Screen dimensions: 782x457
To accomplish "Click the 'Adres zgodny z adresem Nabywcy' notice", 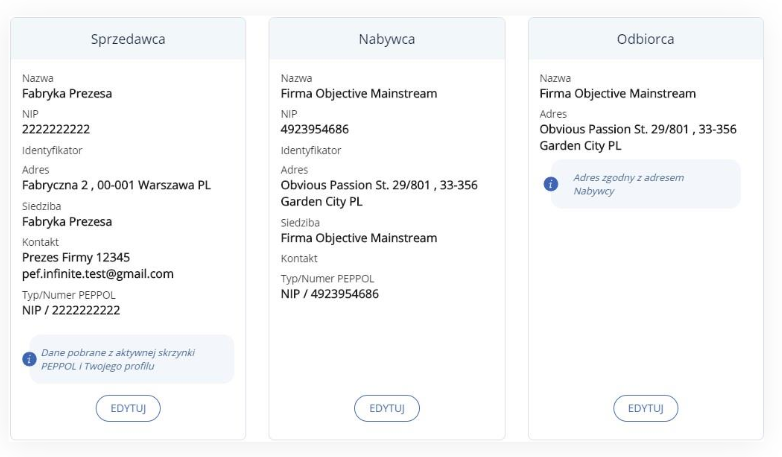I will coord(646,184).
